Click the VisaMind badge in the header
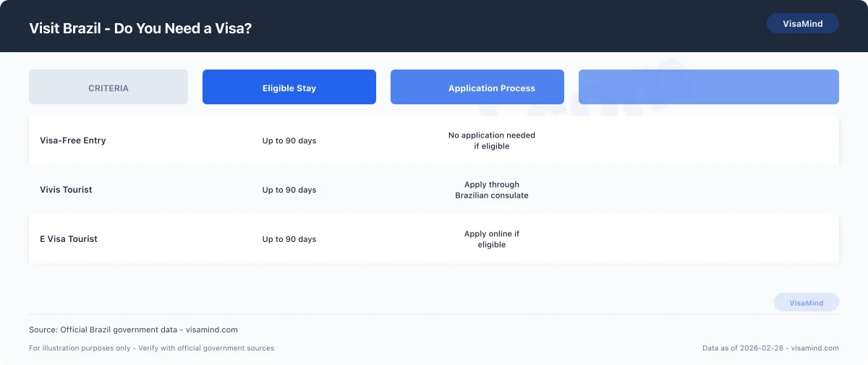 click(x=802, y=23)
